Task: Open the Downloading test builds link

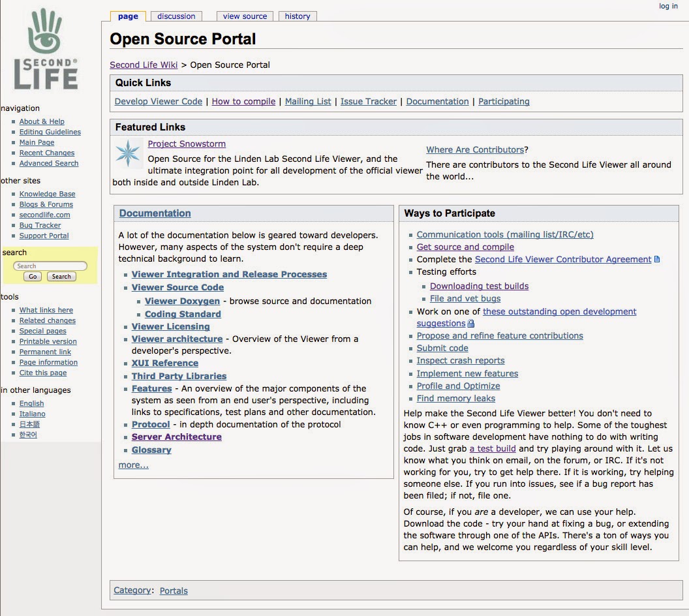Action: tap(479, 286)
